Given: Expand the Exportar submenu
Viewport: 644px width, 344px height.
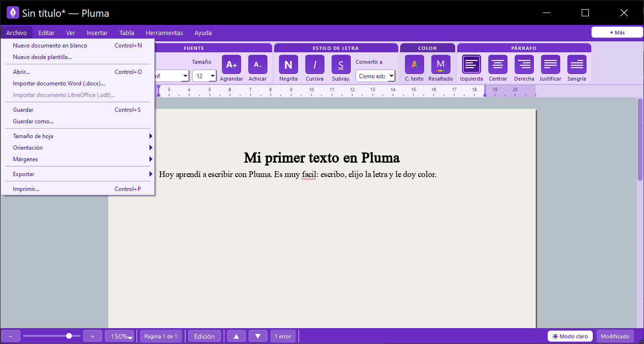Looking at the screenshot, I should [x=78, y=174].
